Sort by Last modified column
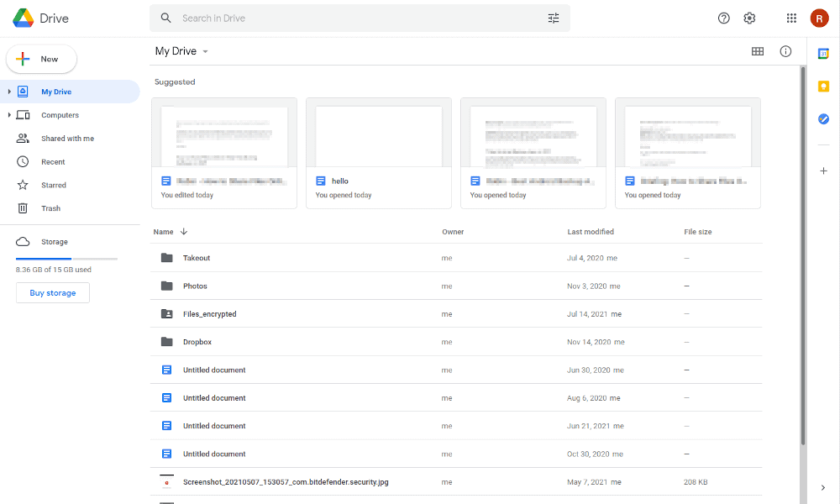 (591, 231)
